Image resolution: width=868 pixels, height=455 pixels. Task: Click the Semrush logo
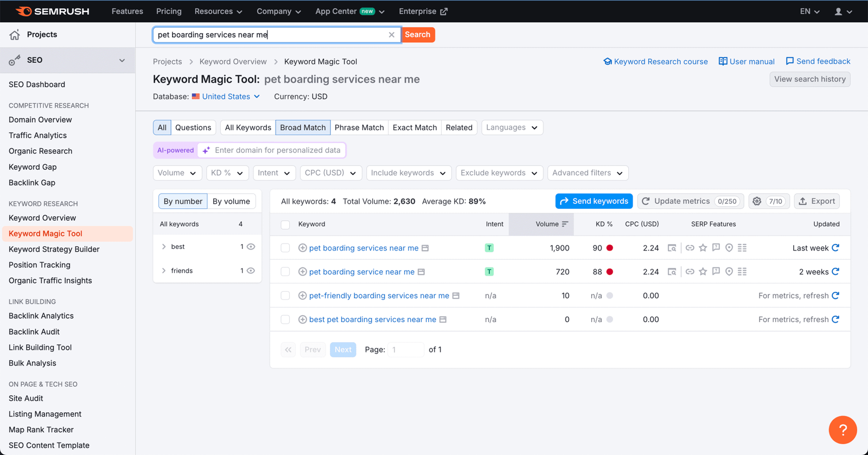(x=52, y=11)
